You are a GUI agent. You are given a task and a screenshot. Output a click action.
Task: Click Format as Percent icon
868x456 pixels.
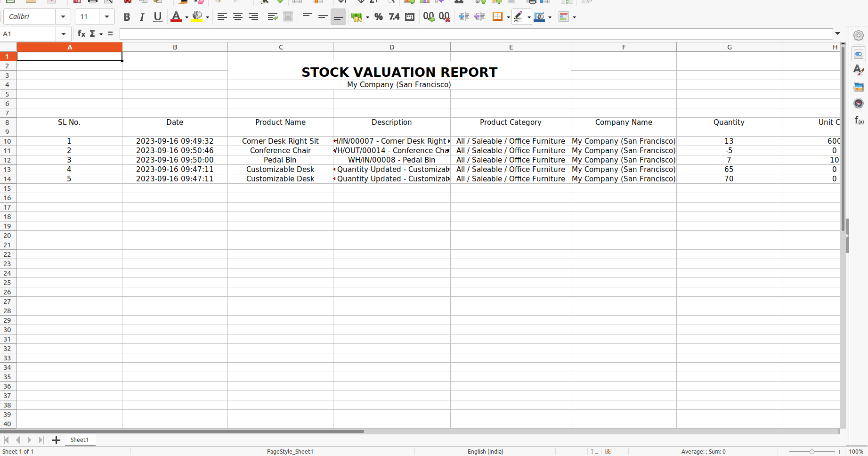click(x=378, y=17)
